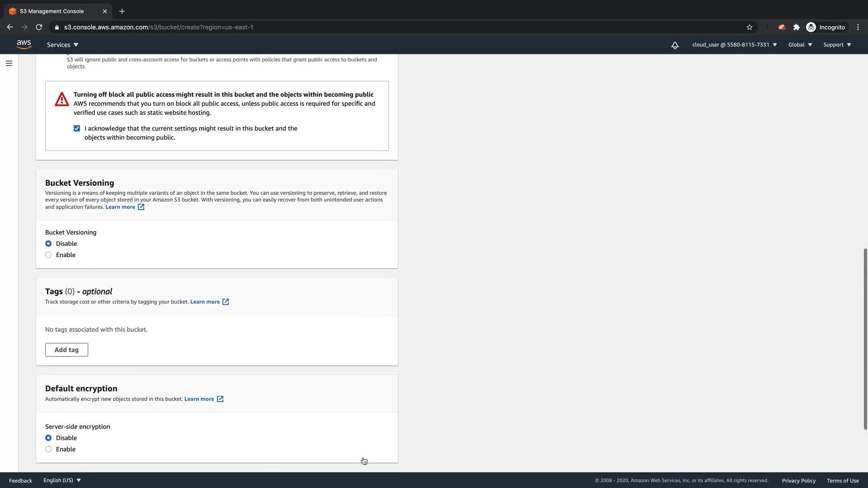Open the browser extensions puzzle icon
868x488 pixels.
click(x=797, y=27)
